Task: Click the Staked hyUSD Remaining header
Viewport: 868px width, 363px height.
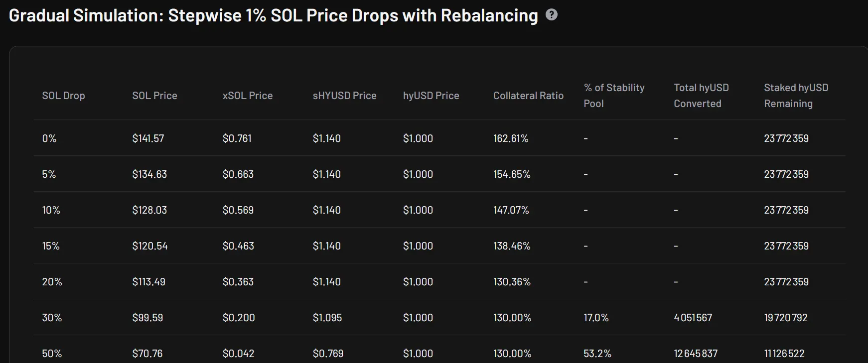Action: [x=796, y=96]
